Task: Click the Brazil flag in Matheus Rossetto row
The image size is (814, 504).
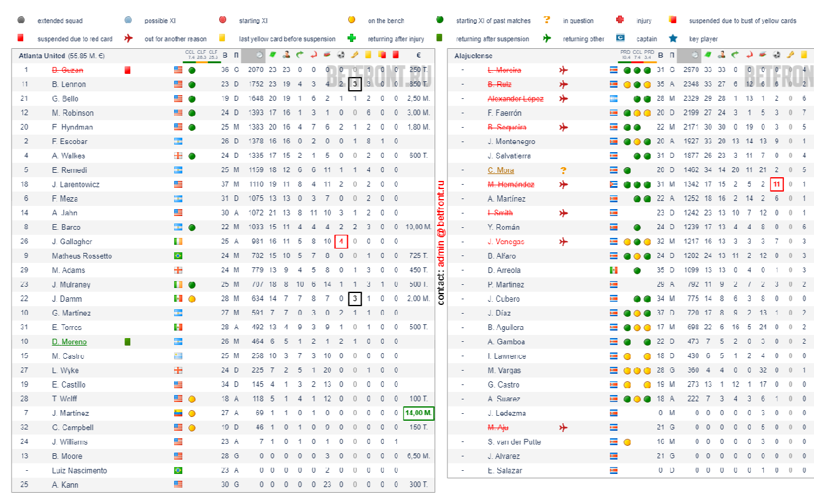Action: point(178,256)
